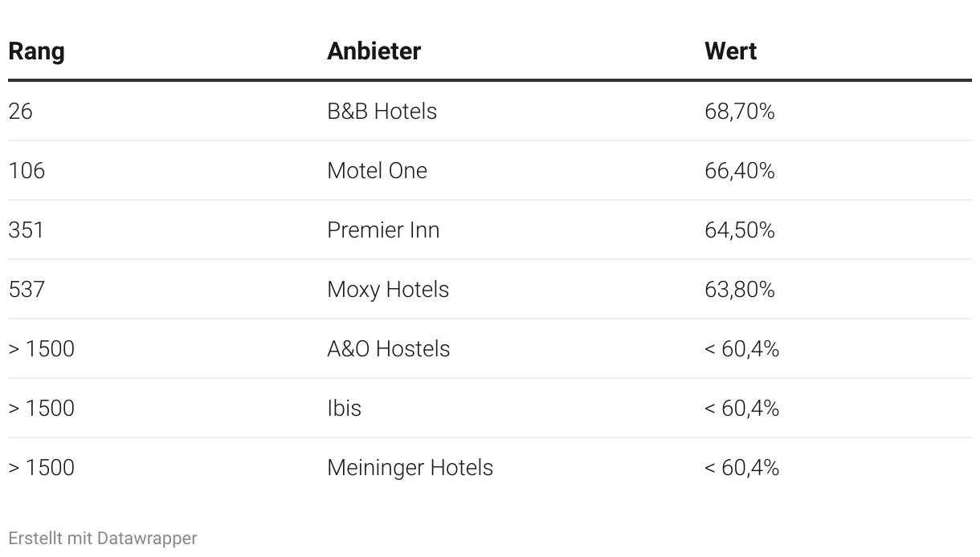The height and width of the screenshot is (557, 980).
Task: Click the rank 351 cell
Action: point(26,230)
